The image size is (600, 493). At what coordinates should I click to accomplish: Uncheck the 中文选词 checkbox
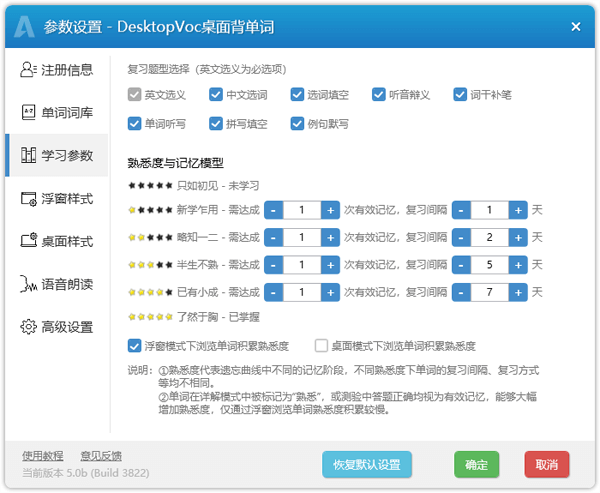click(x=216, y=95)
